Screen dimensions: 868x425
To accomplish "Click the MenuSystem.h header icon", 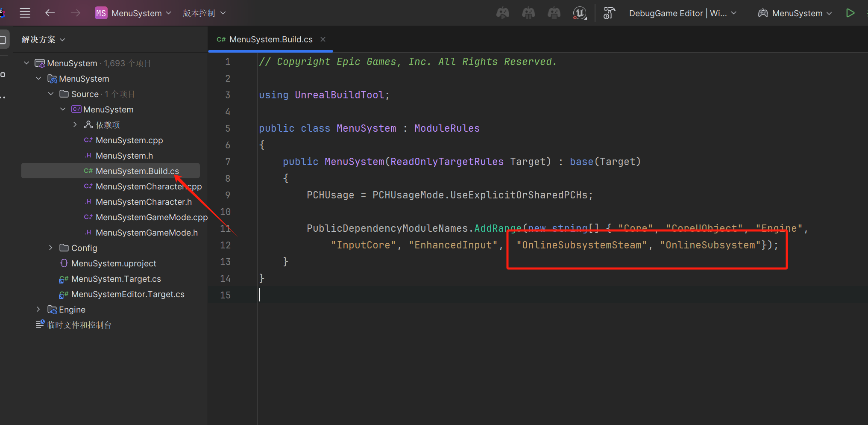I will tap(88, 155).
